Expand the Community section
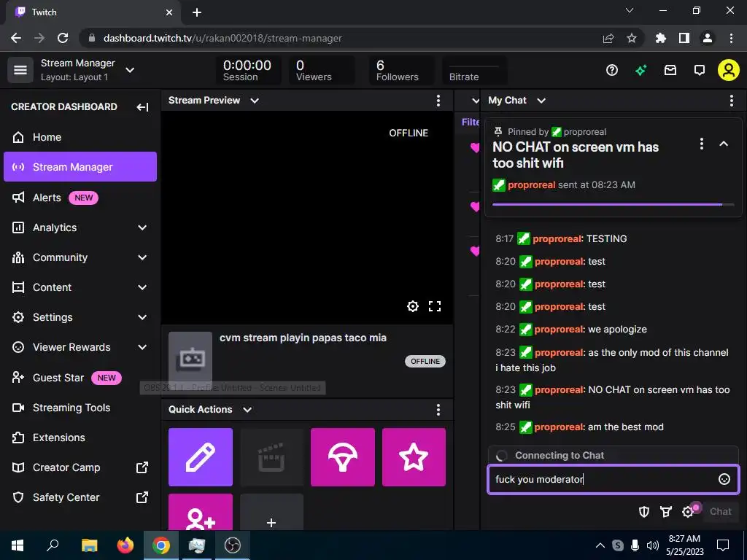The image size is (747, 560). tap(142, 257)
